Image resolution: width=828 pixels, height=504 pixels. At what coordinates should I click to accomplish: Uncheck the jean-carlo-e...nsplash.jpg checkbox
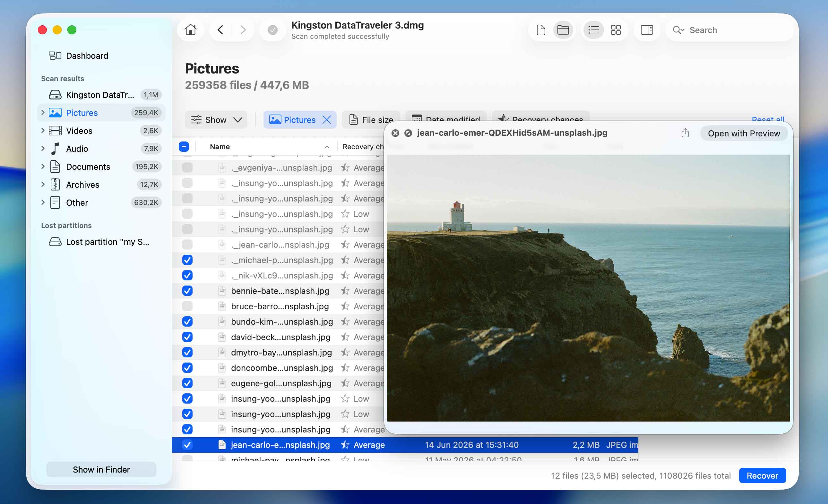tap(187, 445)
